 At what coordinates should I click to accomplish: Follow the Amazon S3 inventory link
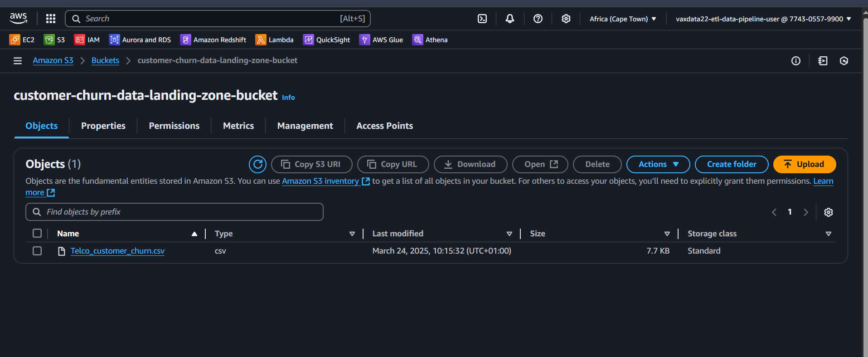326,181
